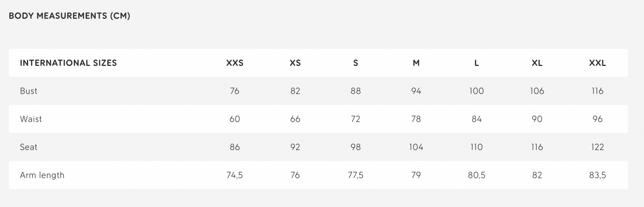Select the Arm length row label
This screenshot has height=207, width=644.
click(x=42, y=175)
